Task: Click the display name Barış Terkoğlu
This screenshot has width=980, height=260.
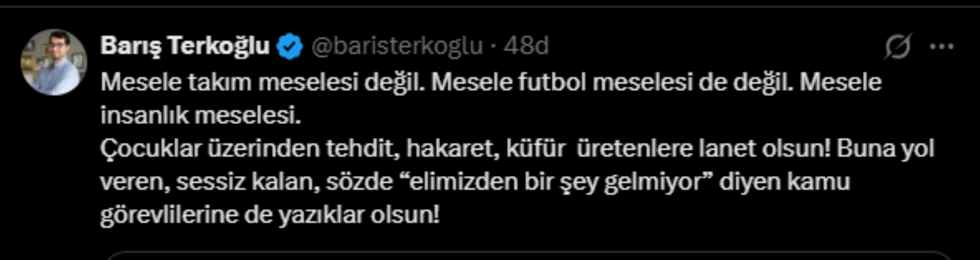Action: pos(185,46)
